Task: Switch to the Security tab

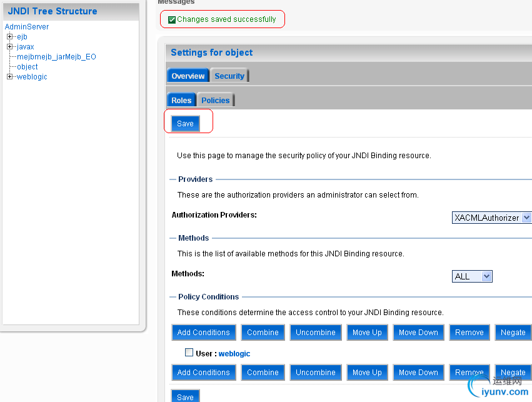Action: click(229, 76)
